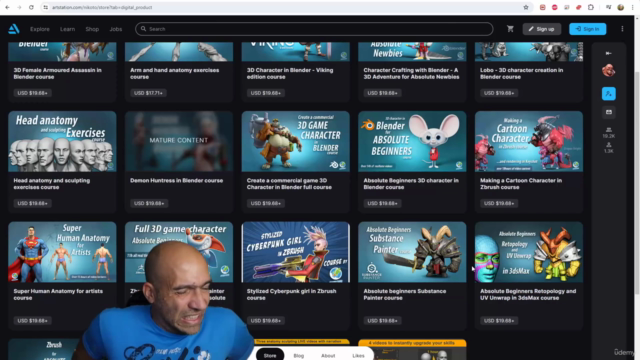This screenshot has width=640, height=360.
Task: Open Making a Cartoon Character thumbnail
Action: [529, 141]
